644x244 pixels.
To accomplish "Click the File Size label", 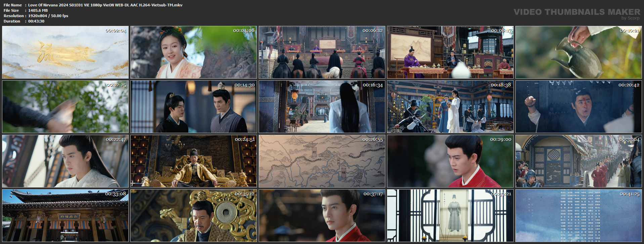I will tap(11, 10).
